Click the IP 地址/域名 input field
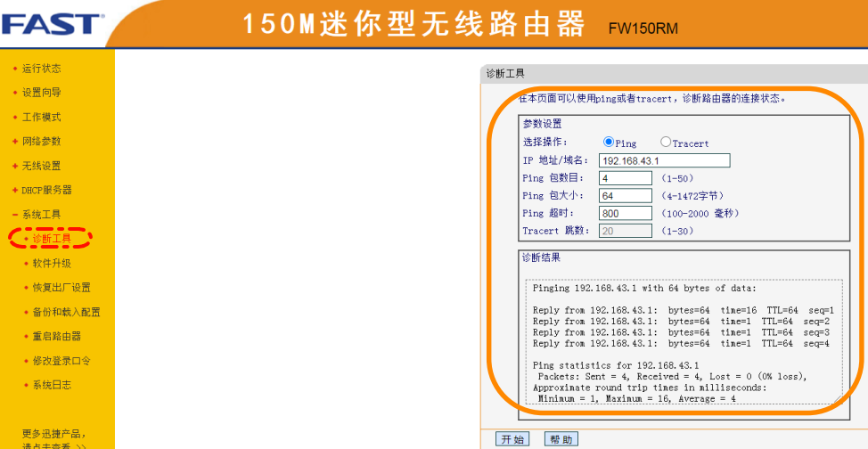The height and width of the screenshot is (449, 868). [x=664, y=160]
